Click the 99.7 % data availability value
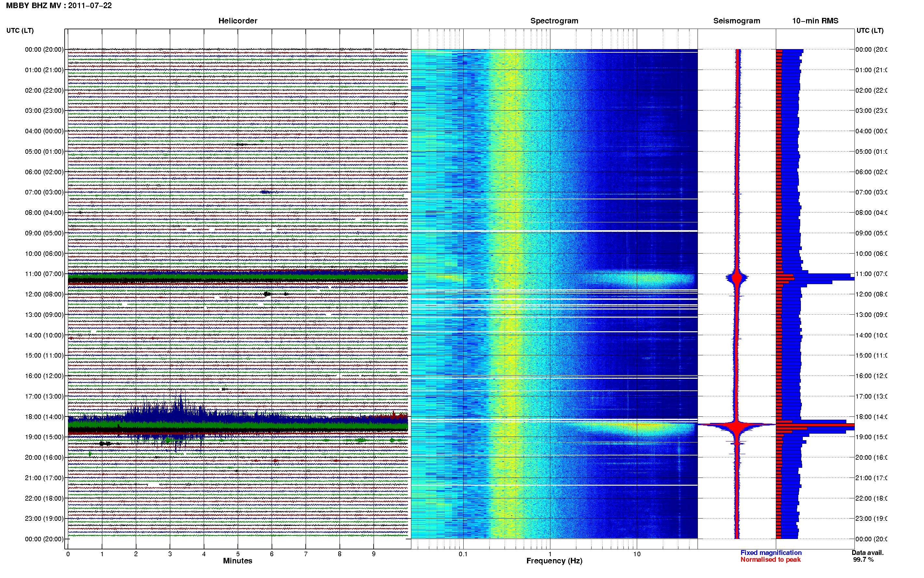The width and height of the screenshot is (924, 578). [863, 560]
